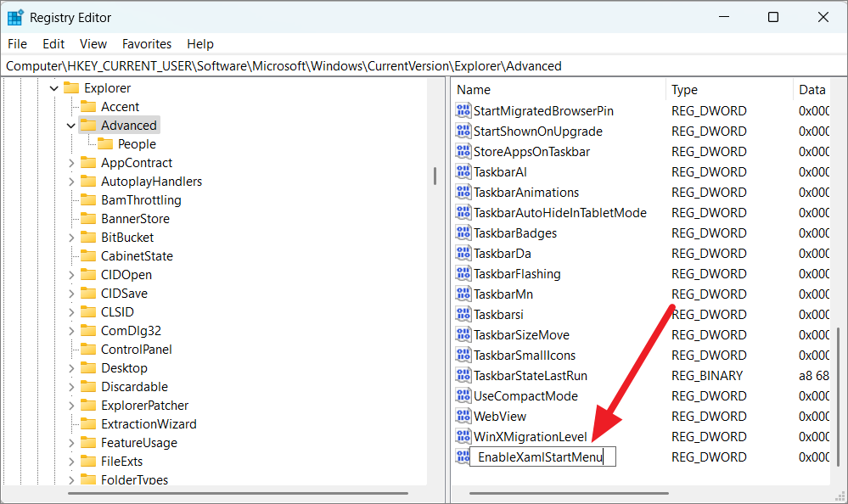
Task: Select the ComDlg32 key
Action: [131, 330]
